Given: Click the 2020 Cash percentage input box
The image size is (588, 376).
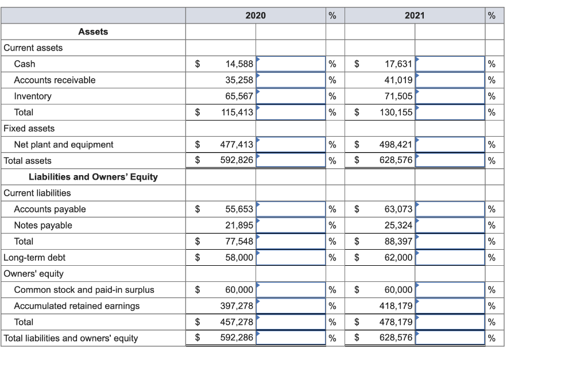Looking at the screenshot, I should click(x=291, y=64).
